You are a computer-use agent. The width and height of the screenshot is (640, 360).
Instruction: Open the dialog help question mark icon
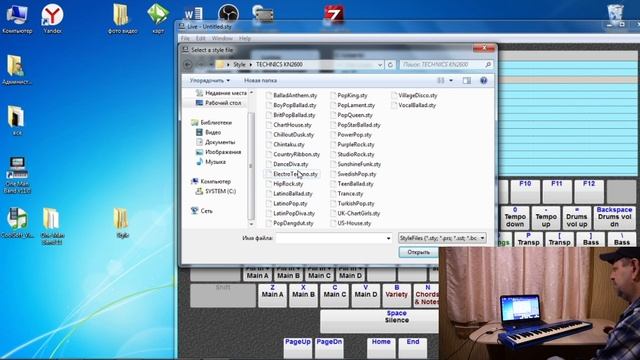pos(484,80)
